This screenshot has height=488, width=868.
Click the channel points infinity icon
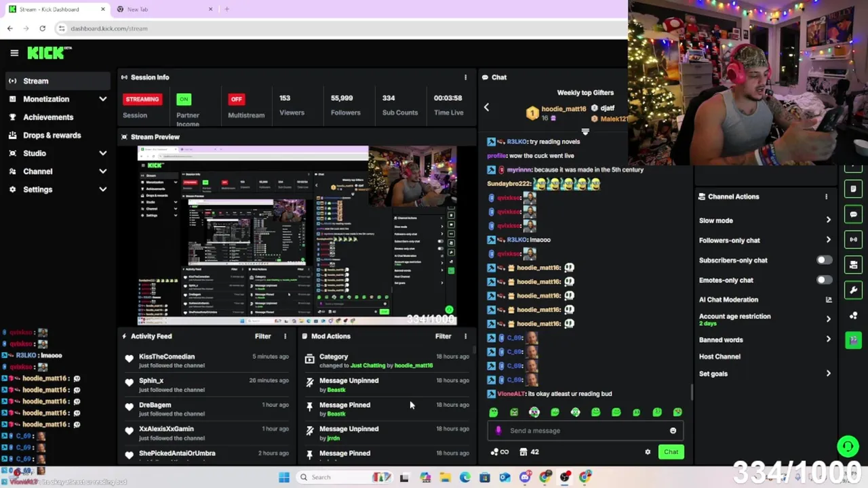[x=500, y=452]
